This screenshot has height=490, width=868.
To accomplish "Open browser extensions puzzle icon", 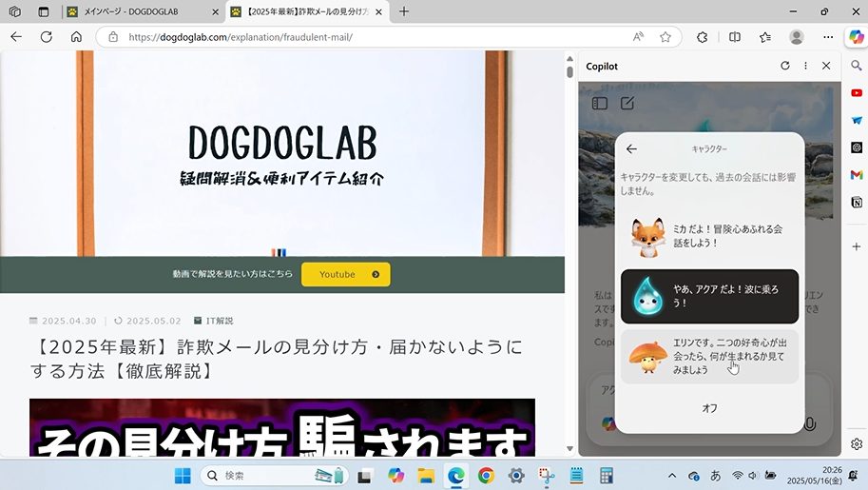I will point(702,37).
